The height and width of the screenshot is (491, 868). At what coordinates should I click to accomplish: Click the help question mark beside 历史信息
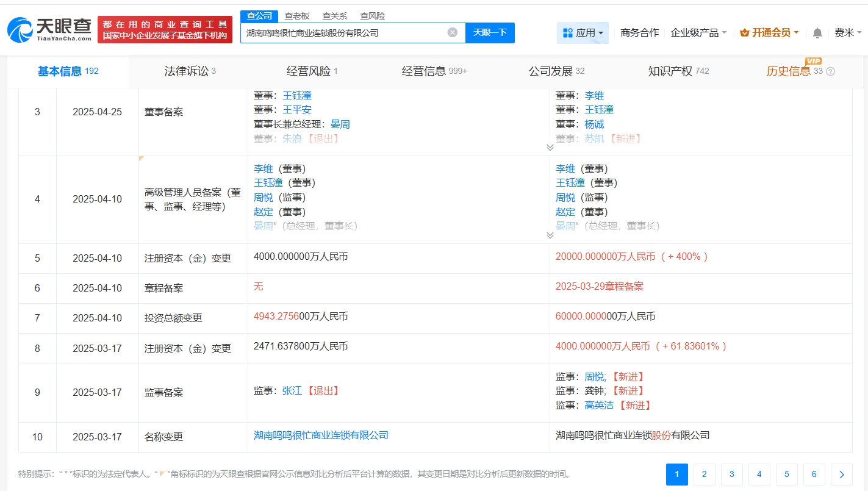pyautogui.click(x=830, y=71)
